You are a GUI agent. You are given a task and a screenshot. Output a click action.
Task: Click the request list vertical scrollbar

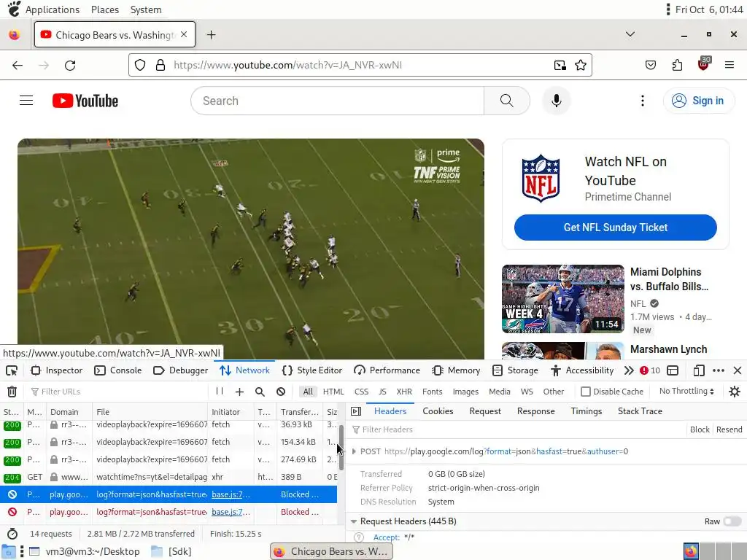[x=341, y=448]
